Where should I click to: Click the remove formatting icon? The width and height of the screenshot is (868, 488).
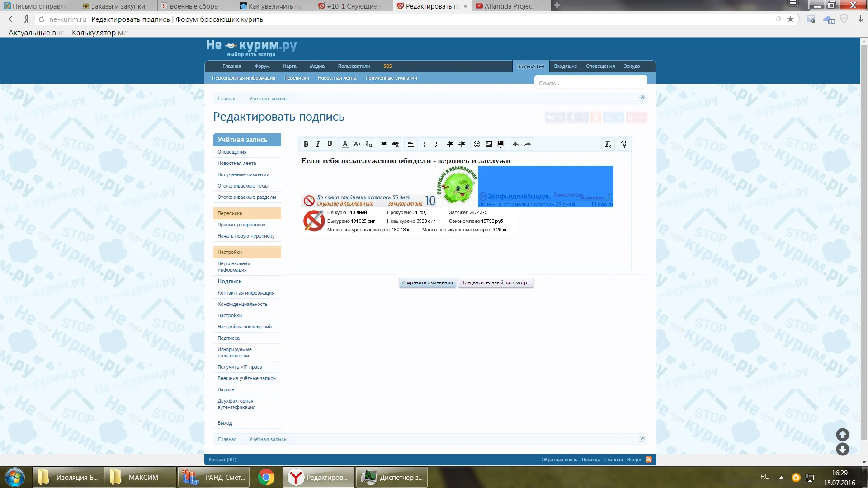(x=608, y=144)
